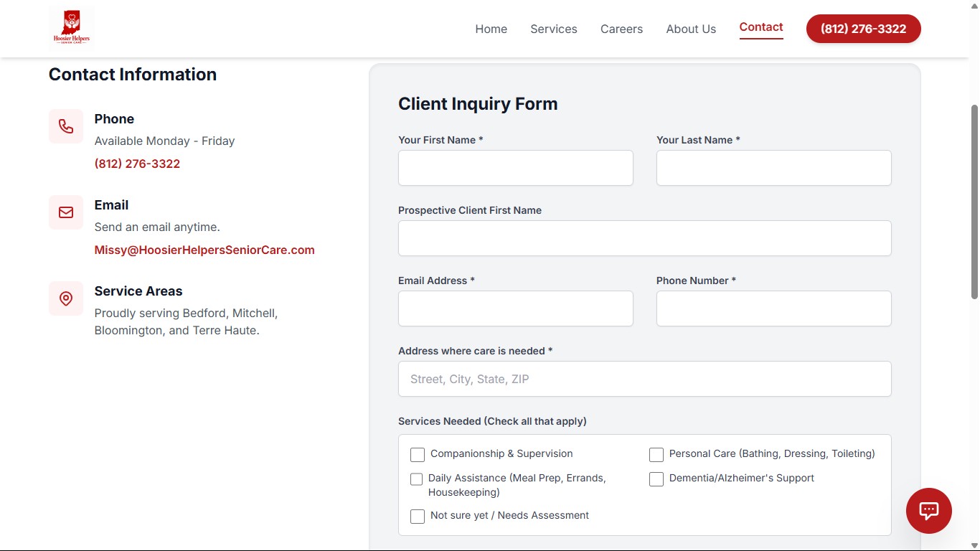Go to the Home page

[491, 29]
